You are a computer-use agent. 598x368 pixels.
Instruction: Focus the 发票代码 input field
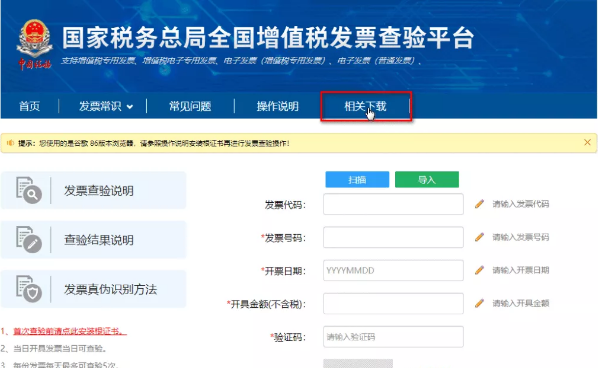point(393,204)
